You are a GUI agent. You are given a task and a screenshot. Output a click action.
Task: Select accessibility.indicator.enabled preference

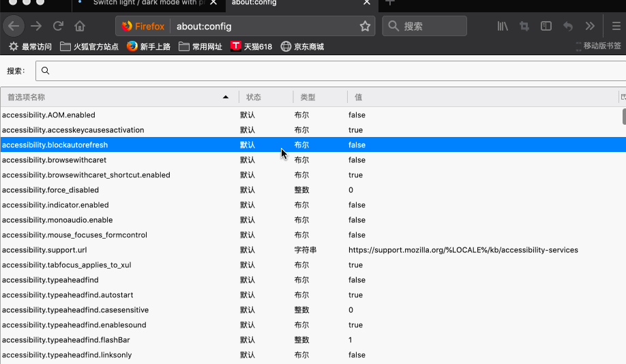click(312, 205)
